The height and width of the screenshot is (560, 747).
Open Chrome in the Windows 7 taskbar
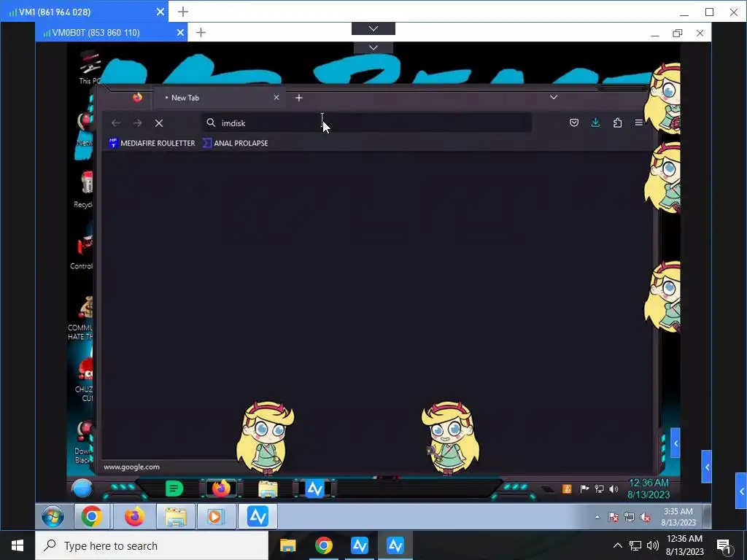pos(91,516)
